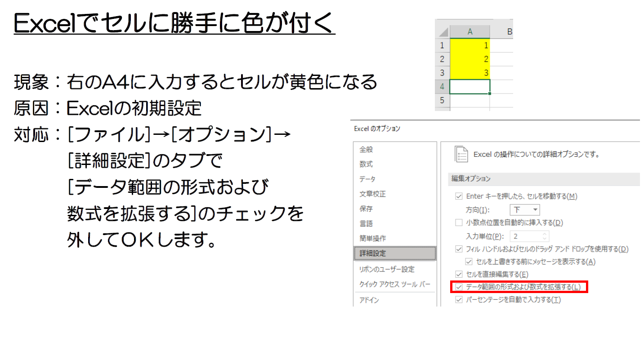This screenshot has width=644, height=338.
Task: Open クイック アクセス ツール バー category
Action: point(394,285)
